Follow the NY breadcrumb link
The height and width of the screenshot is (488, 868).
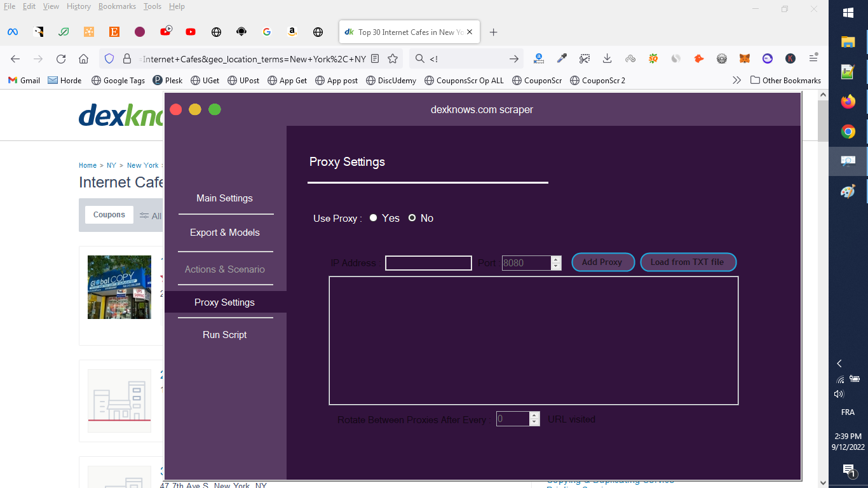pyautogui.click(x=111, y=165)
